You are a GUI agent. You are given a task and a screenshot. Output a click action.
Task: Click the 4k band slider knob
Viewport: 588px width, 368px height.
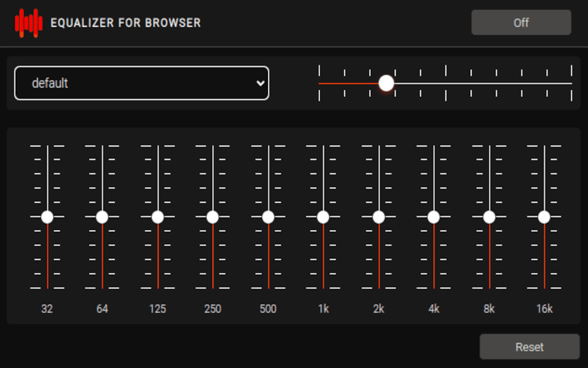tap(434, 217)
